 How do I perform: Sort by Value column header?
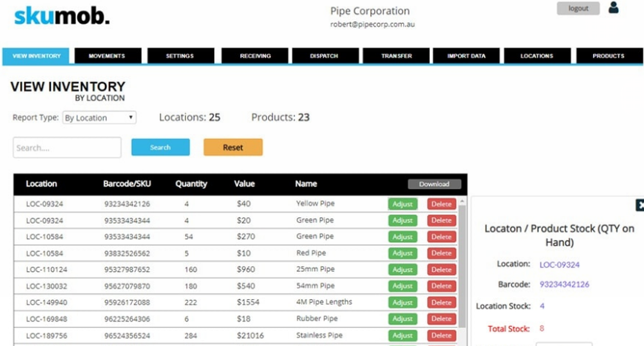tap(244, 184)
